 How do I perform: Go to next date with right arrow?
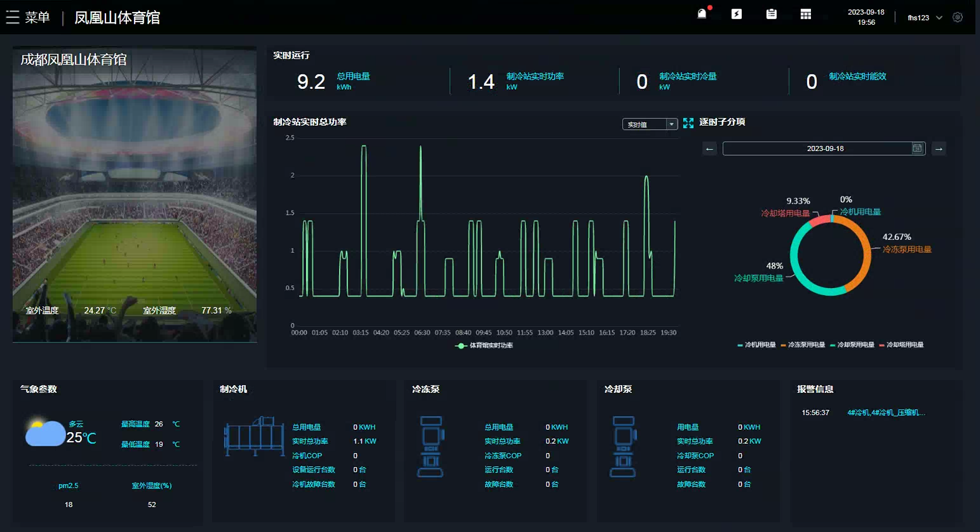pyautogui.click(x=938, y=149)
